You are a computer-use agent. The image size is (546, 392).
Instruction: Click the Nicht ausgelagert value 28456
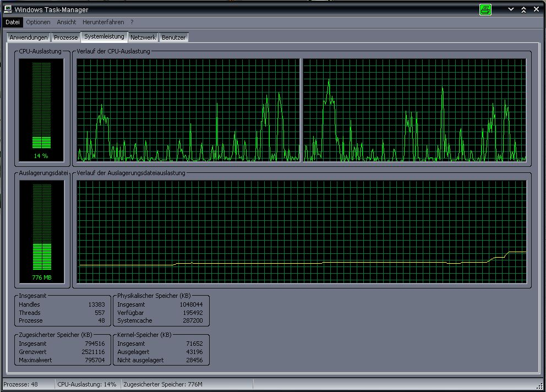194,360
